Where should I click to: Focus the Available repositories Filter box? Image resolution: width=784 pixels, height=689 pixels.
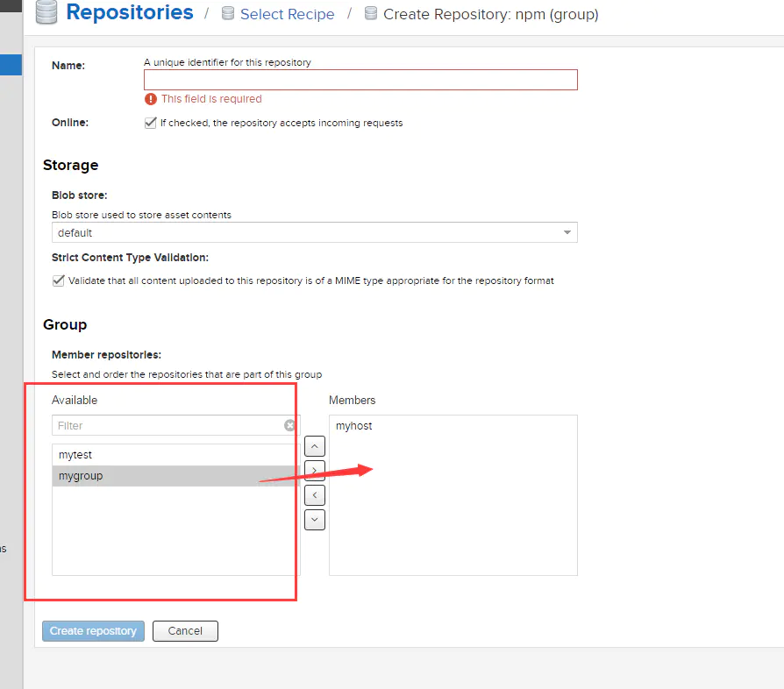(167, 425)
